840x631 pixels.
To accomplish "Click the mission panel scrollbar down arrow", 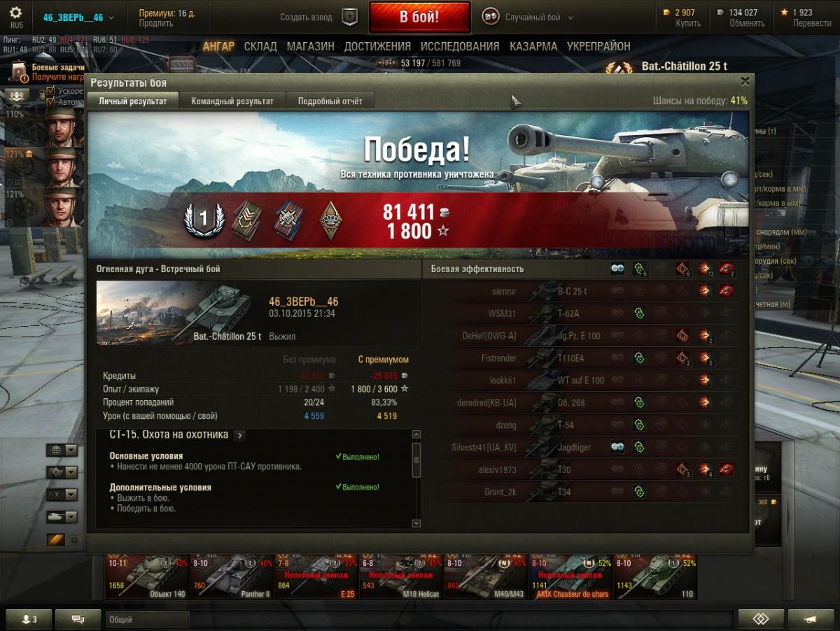I will (x=416, y=523).
